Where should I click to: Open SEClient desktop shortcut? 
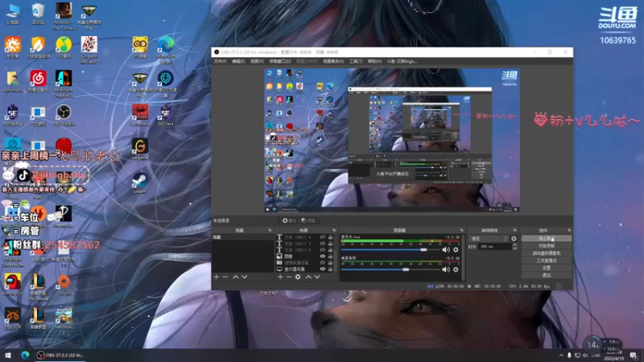point(166,115)
